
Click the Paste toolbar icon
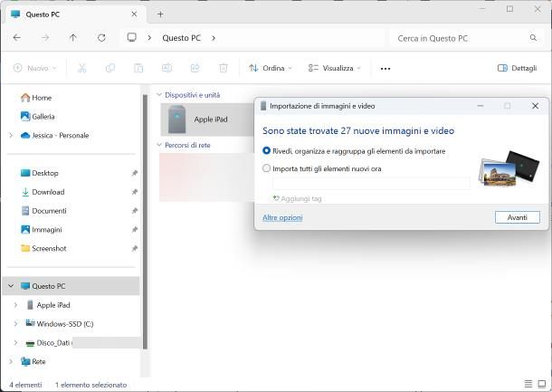point(138,68)
